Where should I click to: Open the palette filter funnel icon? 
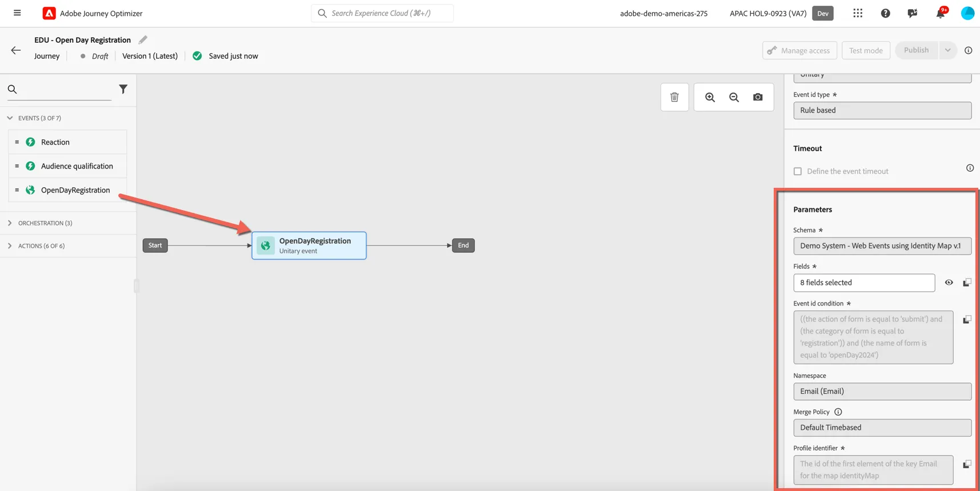coord(123,89)
